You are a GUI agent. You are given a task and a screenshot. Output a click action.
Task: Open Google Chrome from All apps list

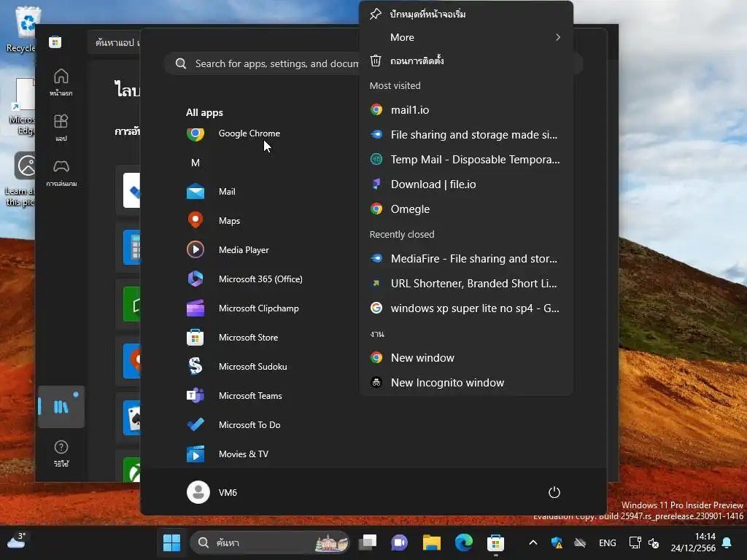point(248,133)
